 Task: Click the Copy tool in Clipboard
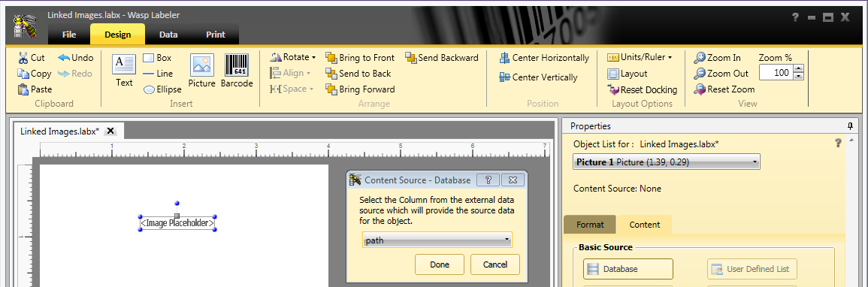[35, 74]
